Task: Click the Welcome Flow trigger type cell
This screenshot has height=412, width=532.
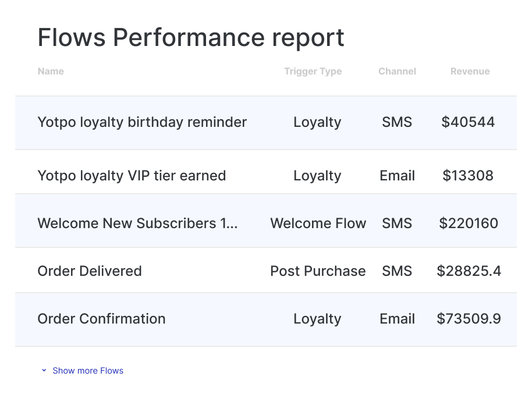Action: (318, 223)
